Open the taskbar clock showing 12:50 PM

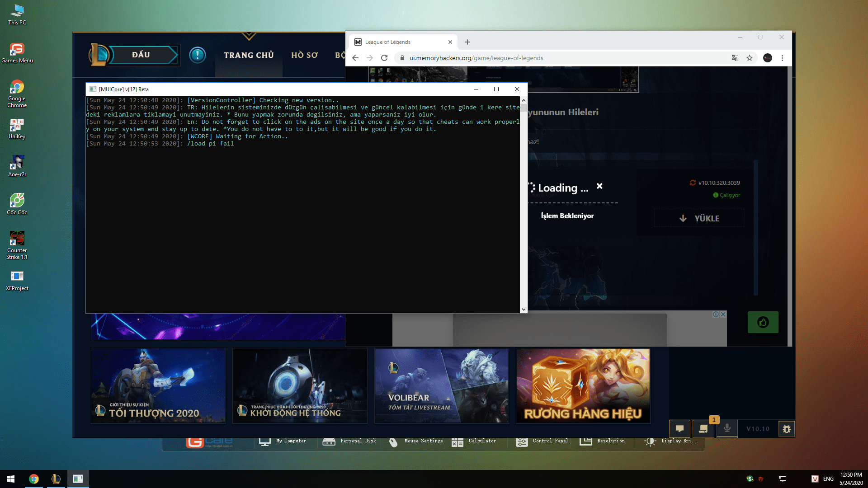(x=851, y=479)
